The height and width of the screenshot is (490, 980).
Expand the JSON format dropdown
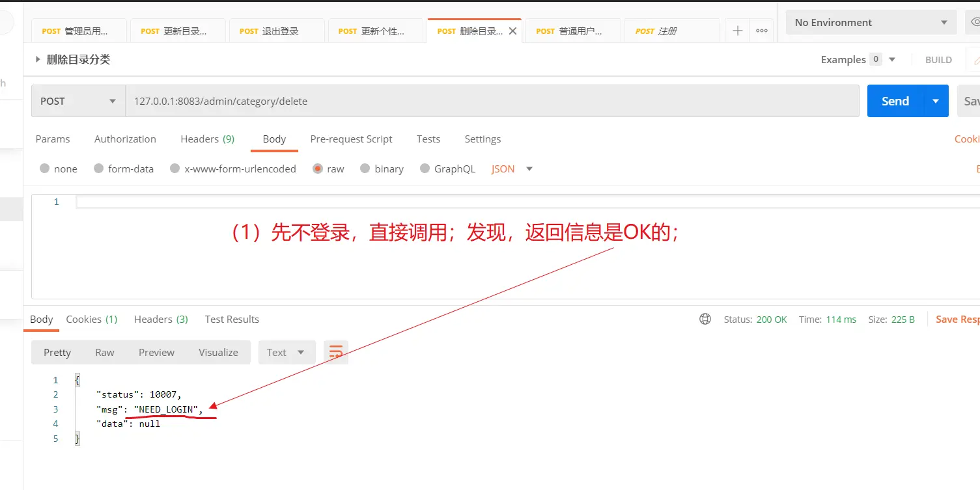(529, 169)
